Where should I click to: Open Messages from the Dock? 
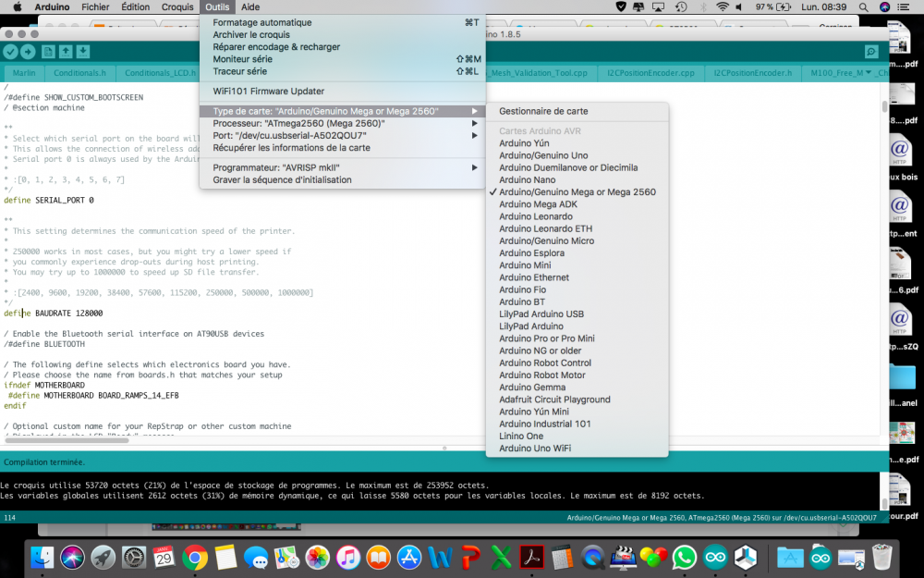[x=256, y=558]
